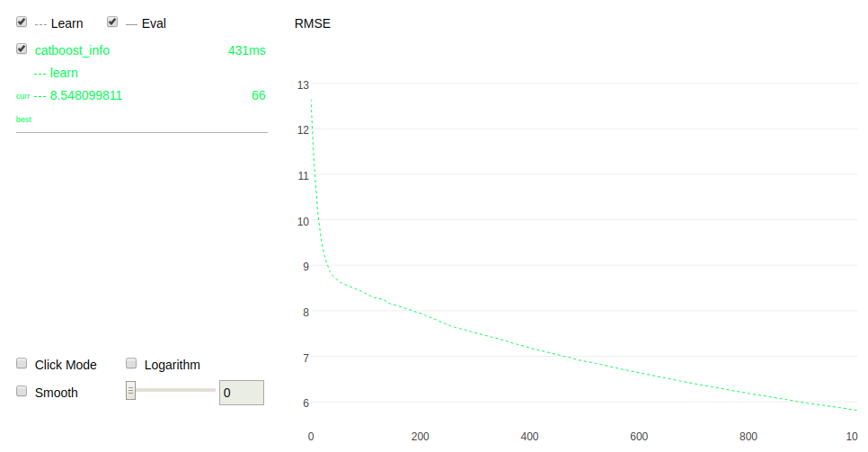Click the RMSE chart title
The height and width of the screenshot is (452, 868).
pos(313,23)
